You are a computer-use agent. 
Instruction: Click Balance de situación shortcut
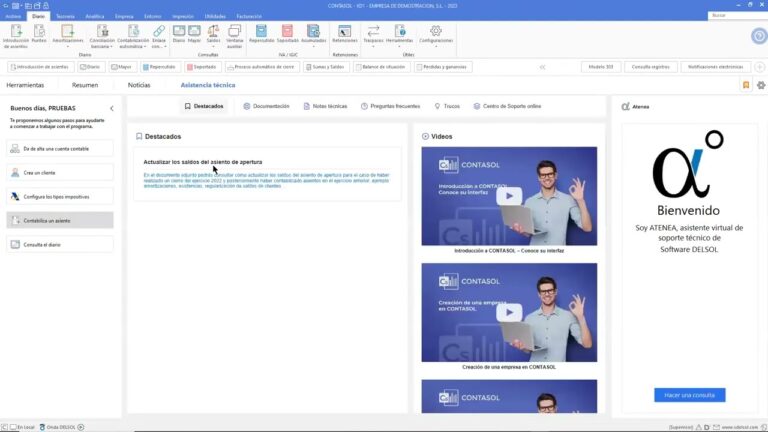tap(381, 67)
